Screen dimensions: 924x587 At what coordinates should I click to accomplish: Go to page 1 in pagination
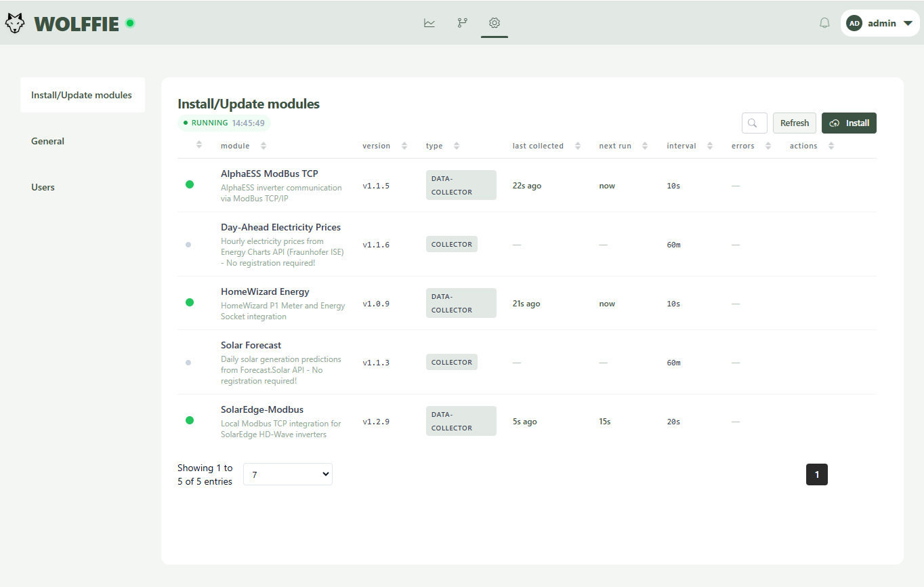(817, 474)
